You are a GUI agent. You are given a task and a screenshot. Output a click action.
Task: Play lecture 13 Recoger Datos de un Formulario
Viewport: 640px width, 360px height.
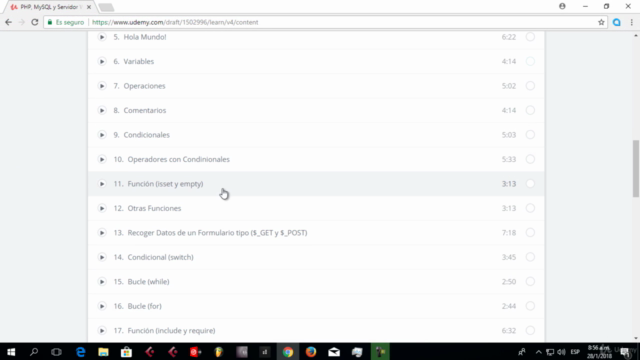pos(102,233)
